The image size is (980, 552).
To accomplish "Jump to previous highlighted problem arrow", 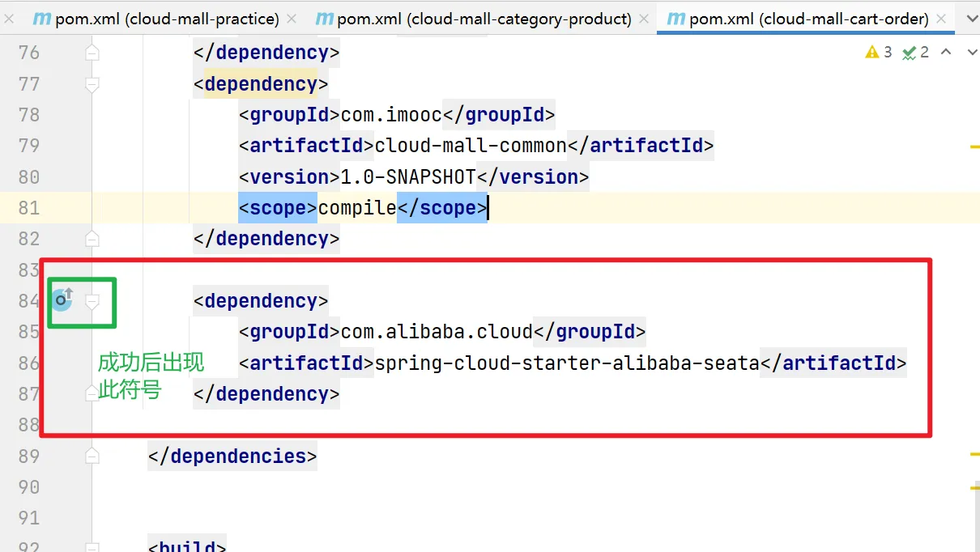I will pos(947,53).
